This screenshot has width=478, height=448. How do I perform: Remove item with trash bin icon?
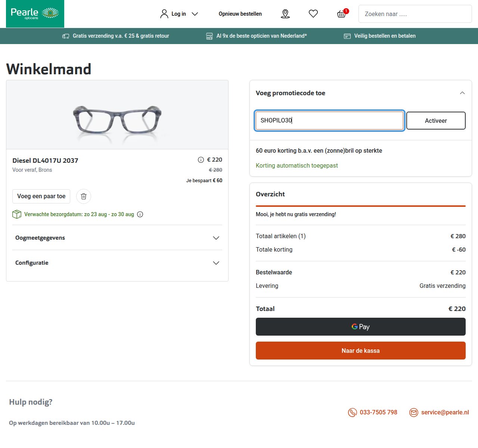(x=84, y=196)
